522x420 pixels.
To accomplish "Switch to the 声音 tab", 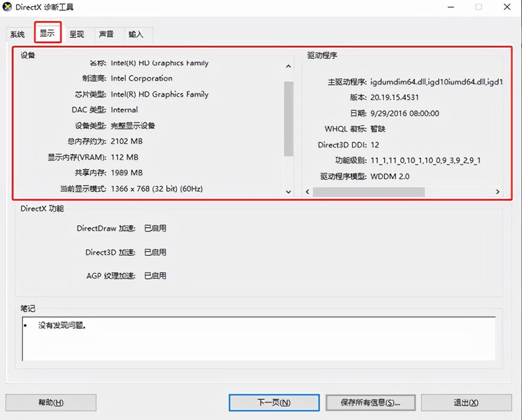I will (x=106, y=34).
